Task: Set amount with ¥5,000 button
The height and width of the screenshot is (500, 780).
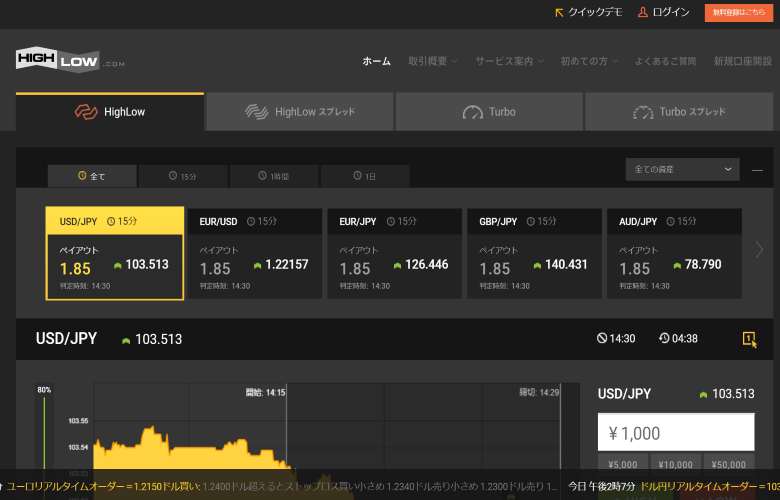Action: (623, 464)
